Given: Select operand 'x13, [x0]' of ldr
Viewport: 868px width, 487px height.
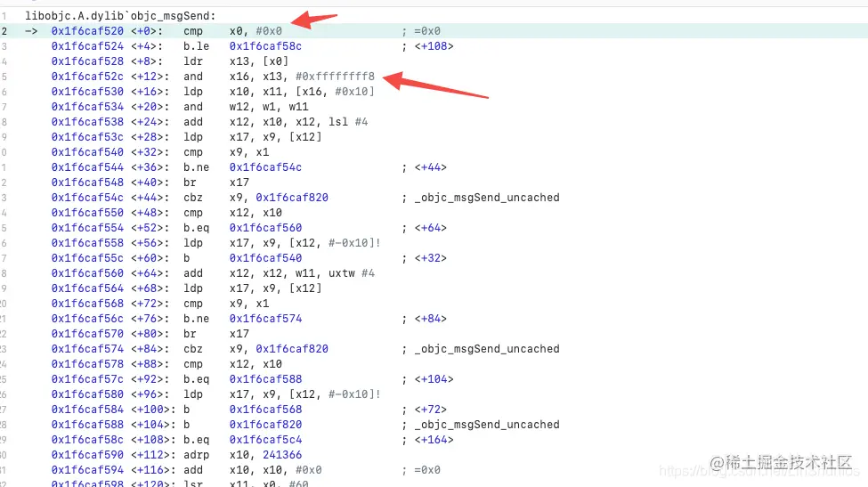Looking at the screenshot, I should tap(259, 61).
